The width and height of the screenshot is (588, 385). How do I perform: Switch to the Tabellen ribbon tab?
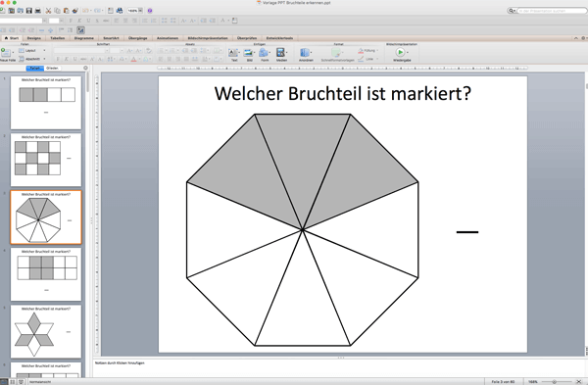coord(58,38)
